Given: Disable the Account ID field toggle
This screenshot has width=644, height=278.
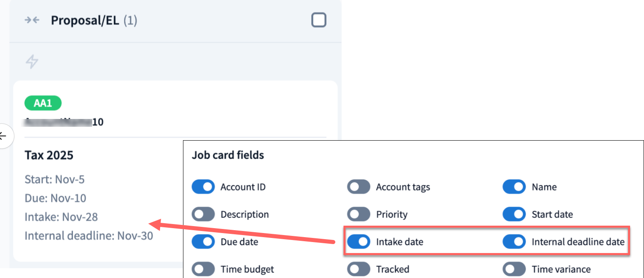Looking at the screenshot, I should [x=203, y=187].
